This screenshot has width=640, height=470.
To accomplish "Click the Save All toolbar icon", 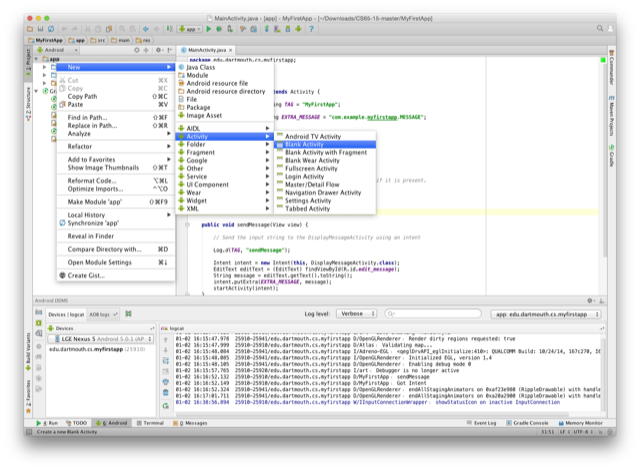I will click(40, 29).
